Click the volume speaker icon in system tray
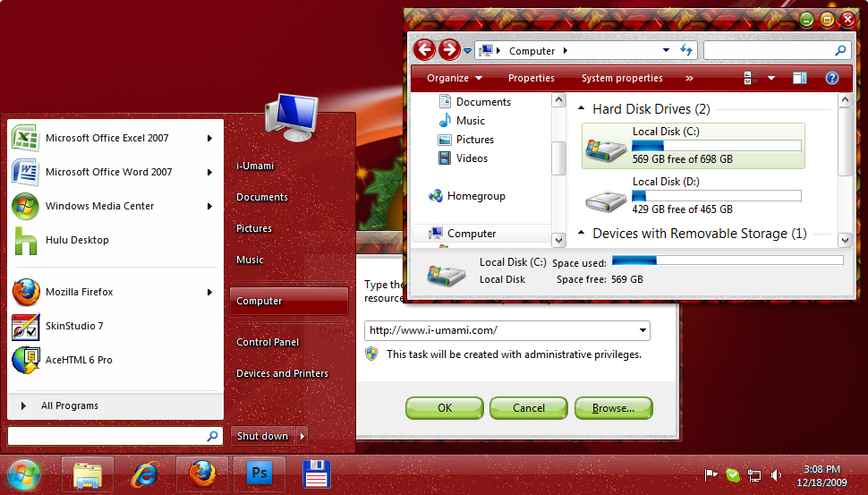The height and width of the screenshot is (495, 868). (x=776, y=475)
